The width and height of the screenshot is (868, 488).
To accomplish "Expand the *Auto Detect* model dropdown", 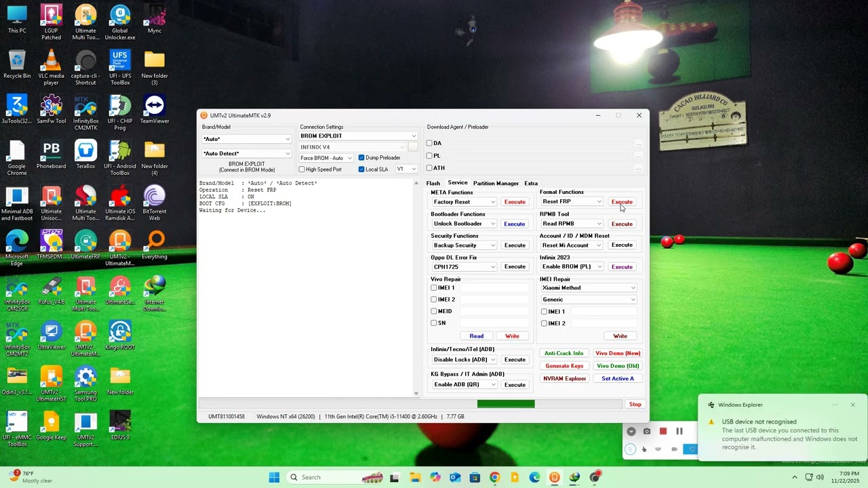I will pyautogui.click(x=247, y=153).
